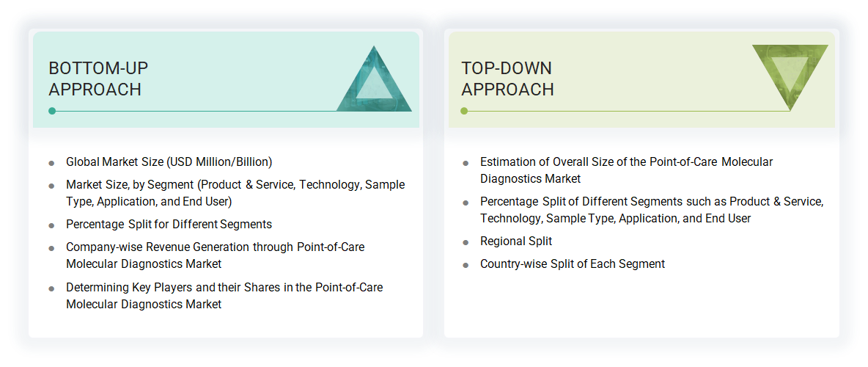Click the Regional Split text

(x=516, y=241)
